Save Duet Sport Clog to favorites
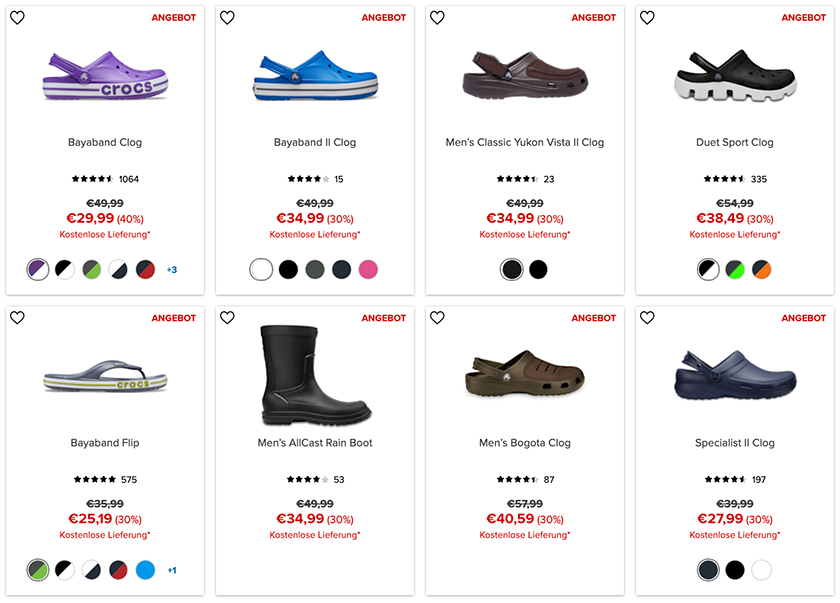840x603 pixels. (647, 18)
